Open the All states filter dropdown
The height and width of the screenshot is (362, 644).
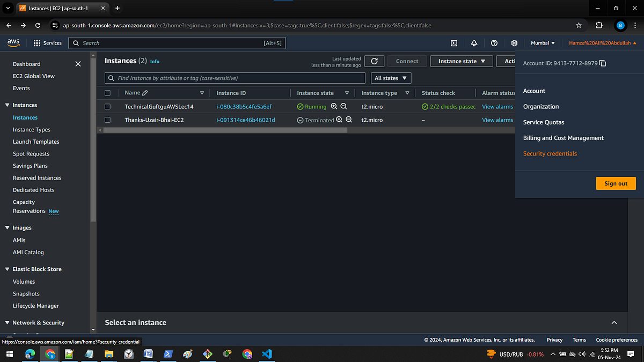391,78
